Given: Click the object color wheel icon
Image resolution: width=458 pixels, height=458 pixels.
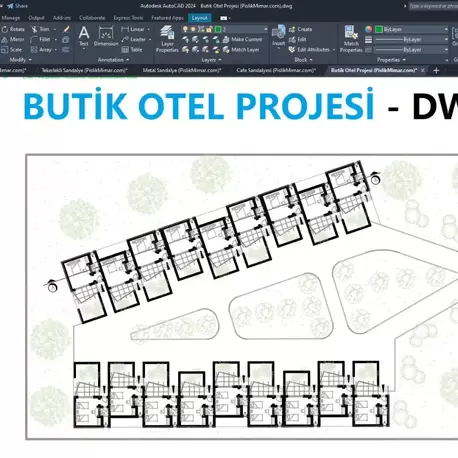Looking at the screenshot, I should tap(368, 29).
